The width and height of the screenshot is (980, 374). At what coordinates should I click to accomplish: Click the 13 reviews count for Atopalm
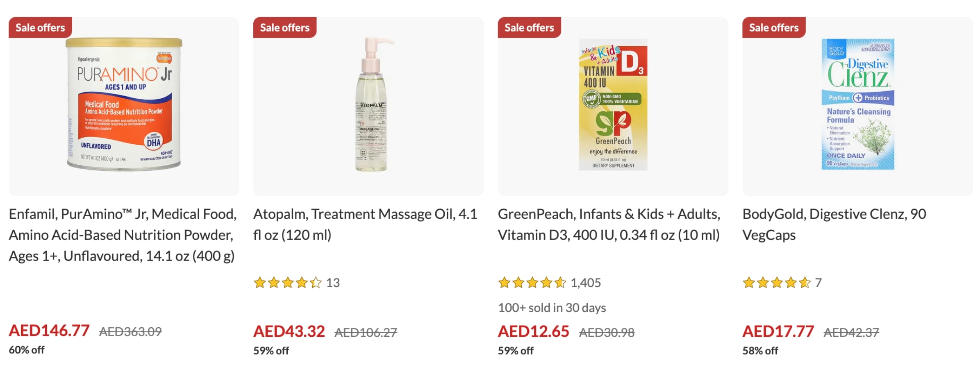click(x=333, y=283)
